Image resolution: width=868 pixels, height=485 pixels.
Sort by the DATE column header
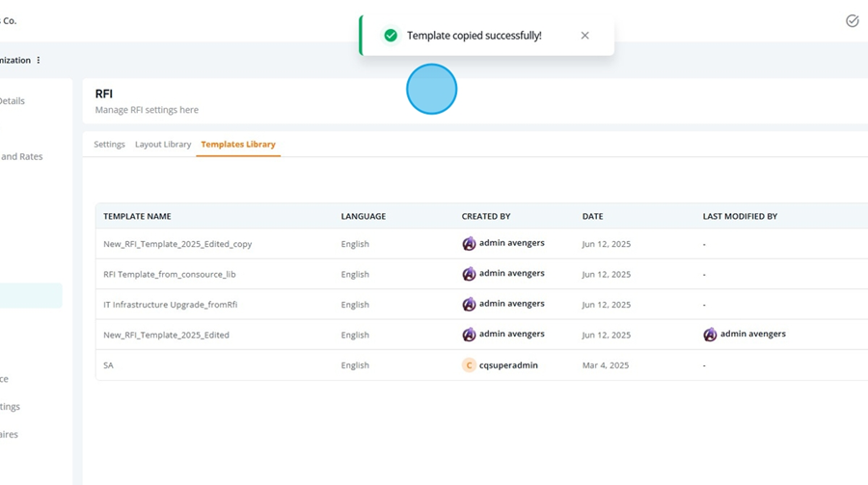592,217
